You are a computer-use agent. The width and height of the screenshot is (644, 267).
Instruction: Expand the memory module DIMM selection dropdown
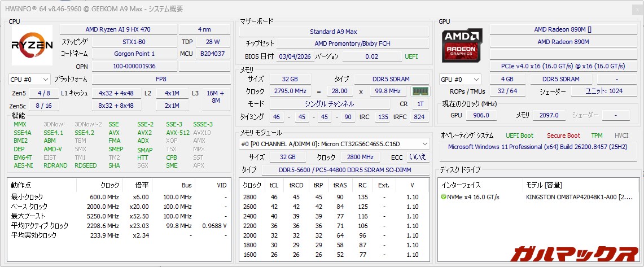[x=334, y=144]
